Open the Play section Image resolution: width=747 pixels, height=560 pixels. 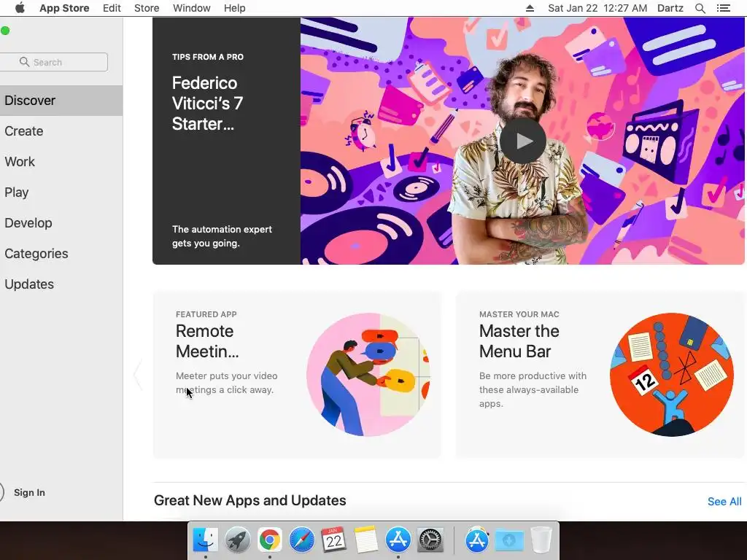pyautogui.click(x=61, y=192)
